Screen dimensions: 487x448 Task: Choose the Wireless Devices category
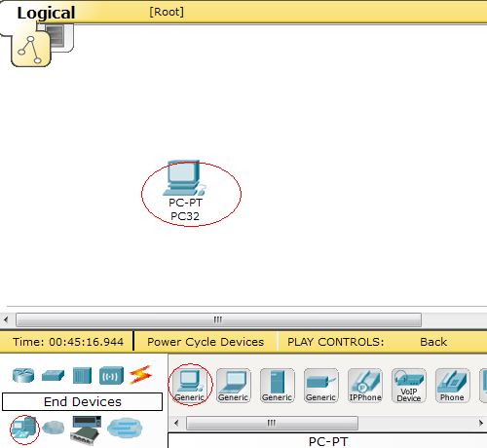111,376
